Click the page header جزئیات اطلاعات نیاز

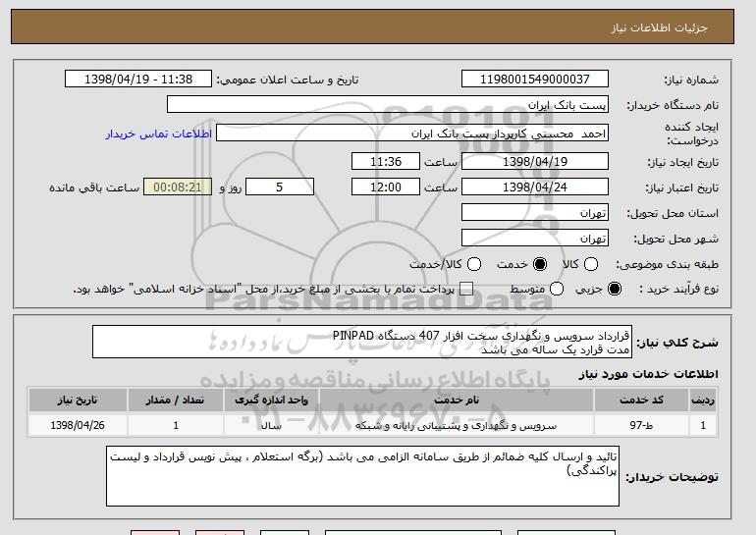pyautogui.click(x=659, y=27)
